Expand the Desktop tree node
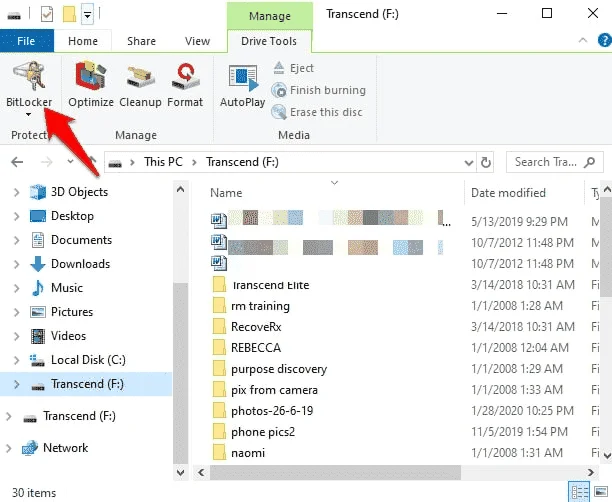Screen dimensions: 612x502 [x=16, y=216]
